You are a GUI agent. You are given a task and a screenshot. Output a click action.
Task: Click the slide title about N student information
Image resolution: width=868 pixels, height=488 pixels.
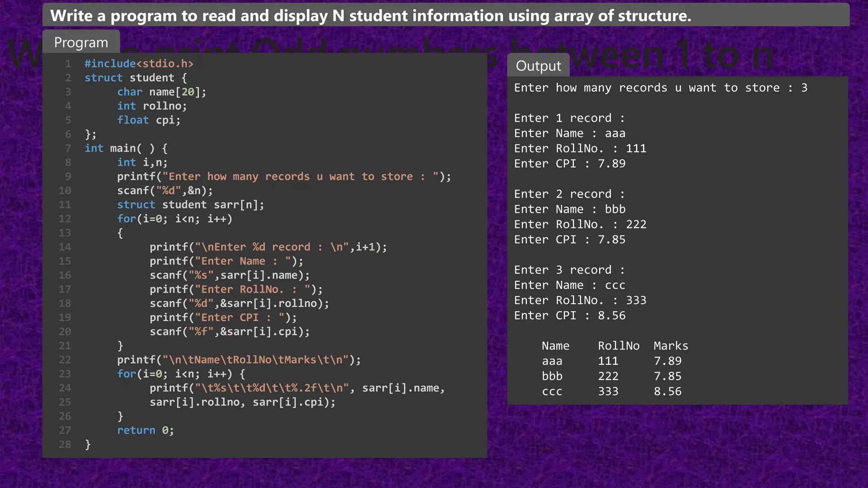(x=370, y=16)
